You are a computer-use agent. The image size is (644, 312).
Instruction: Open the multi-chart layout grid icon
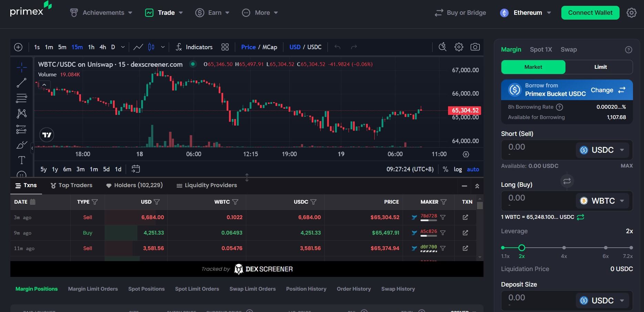click(225, 47)
